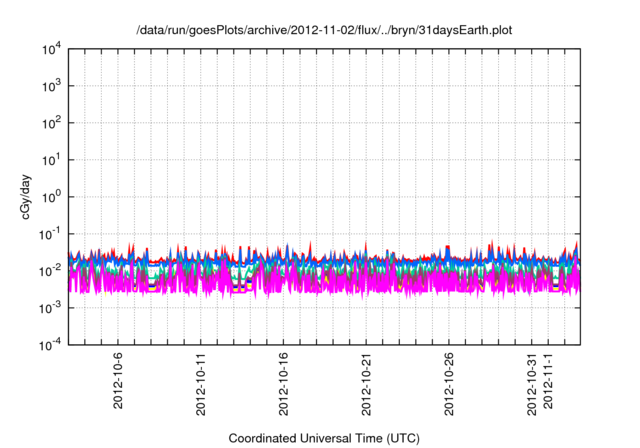Click the 10^-4 y-axis tick label

[50, 344]
